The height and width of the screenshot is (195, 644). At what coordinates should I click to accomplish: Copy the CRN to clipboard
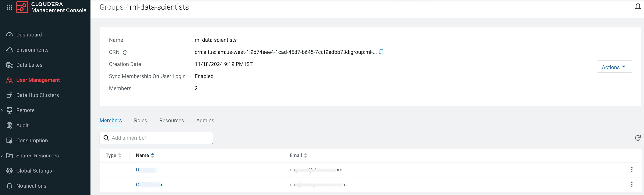[381, 52]
